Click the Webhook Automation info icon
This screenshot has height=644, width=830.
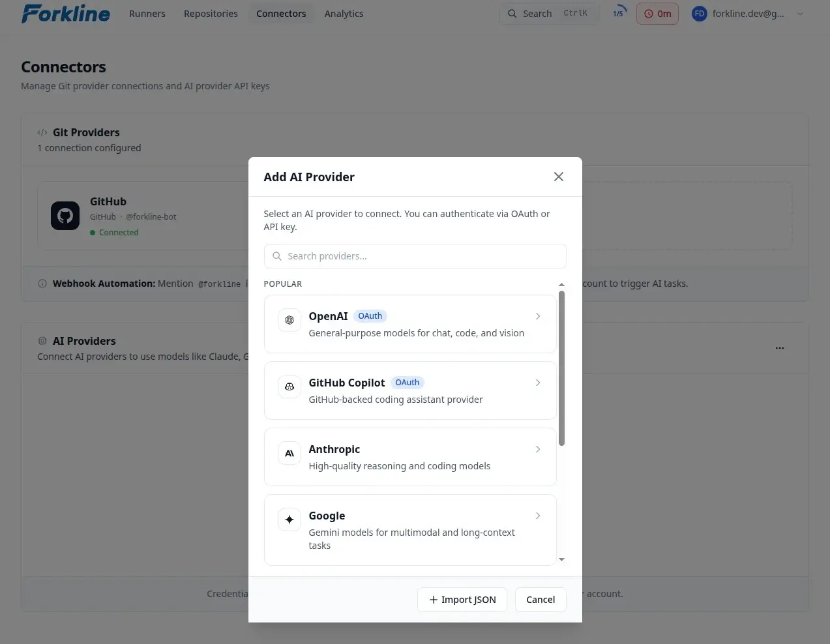(42, 284)
